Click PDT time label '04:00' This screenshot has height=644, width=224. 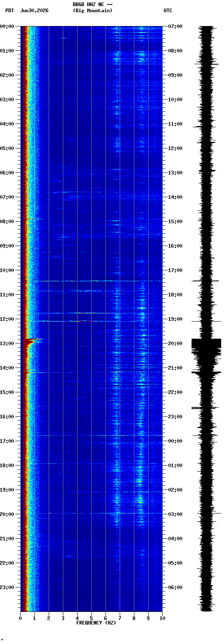point(7,124)
